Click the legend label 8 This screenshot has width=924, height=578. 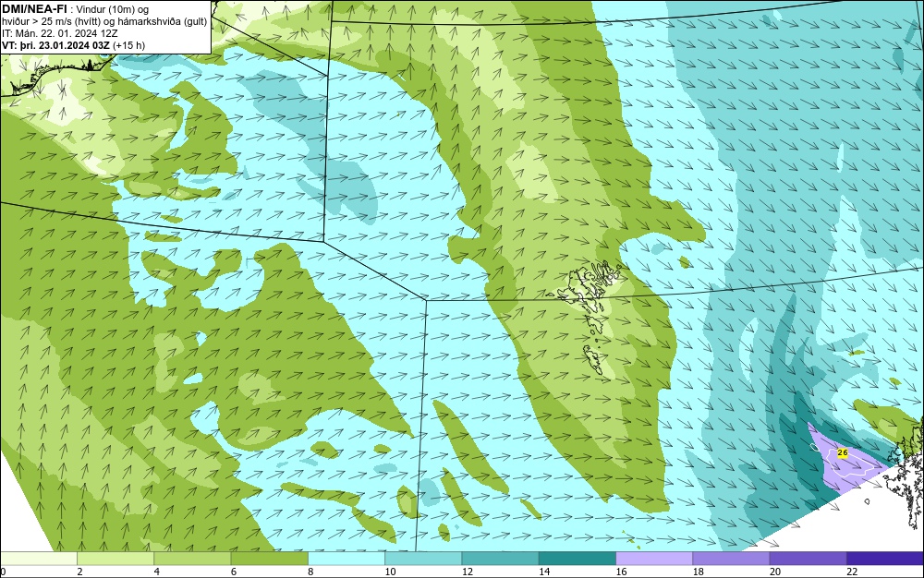(310, 572)
